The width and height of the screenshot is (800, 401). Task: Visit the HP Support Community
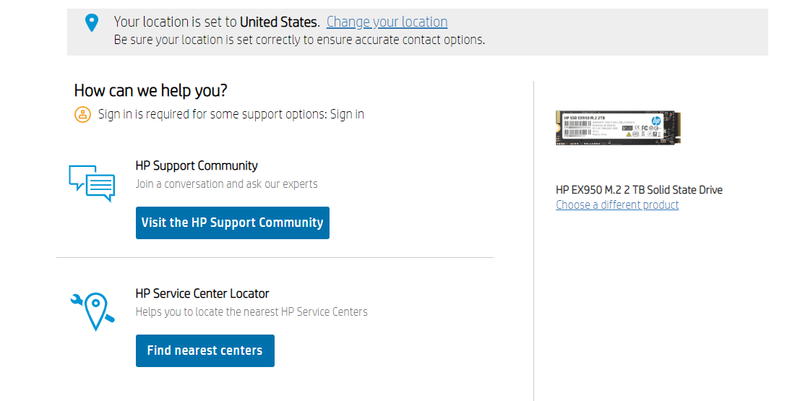tap(232, 223)
